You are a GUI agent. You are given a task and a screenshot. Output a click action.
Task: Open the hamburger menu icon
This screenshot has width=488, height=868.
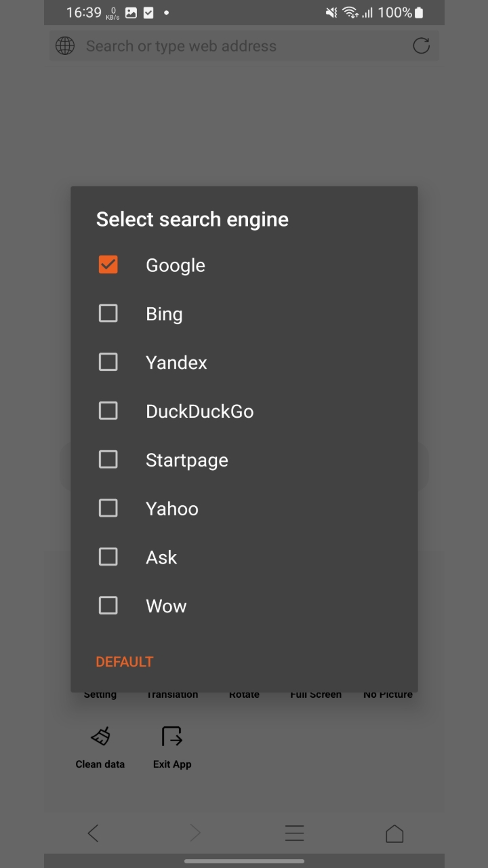tap(294, 833)
